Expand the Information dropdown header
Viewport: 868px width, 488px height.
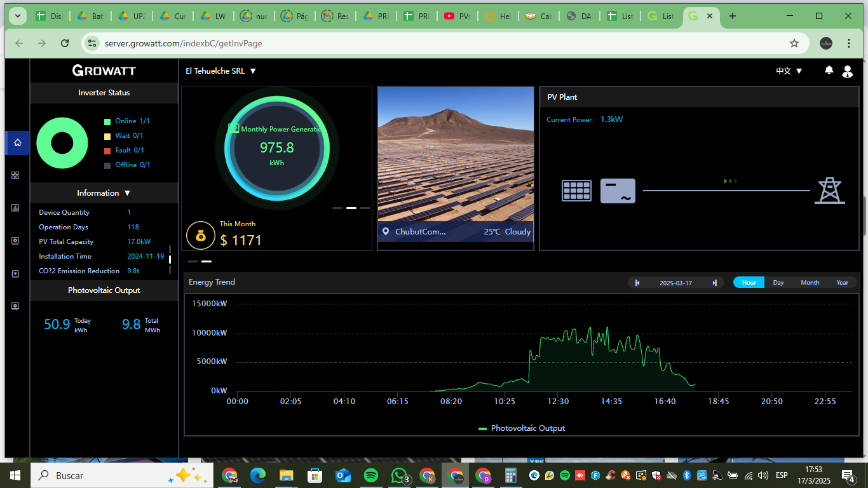(x=104, y=193)
